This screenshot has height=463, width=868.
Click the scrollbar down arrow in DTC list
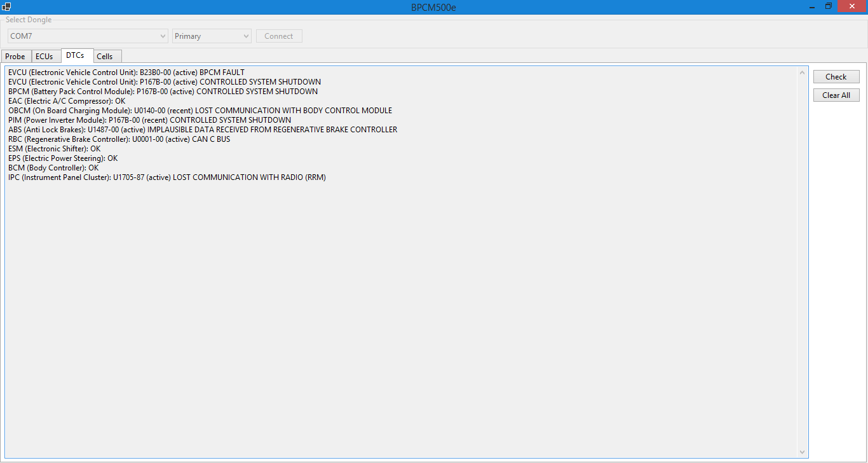click(x=802, y=452)
